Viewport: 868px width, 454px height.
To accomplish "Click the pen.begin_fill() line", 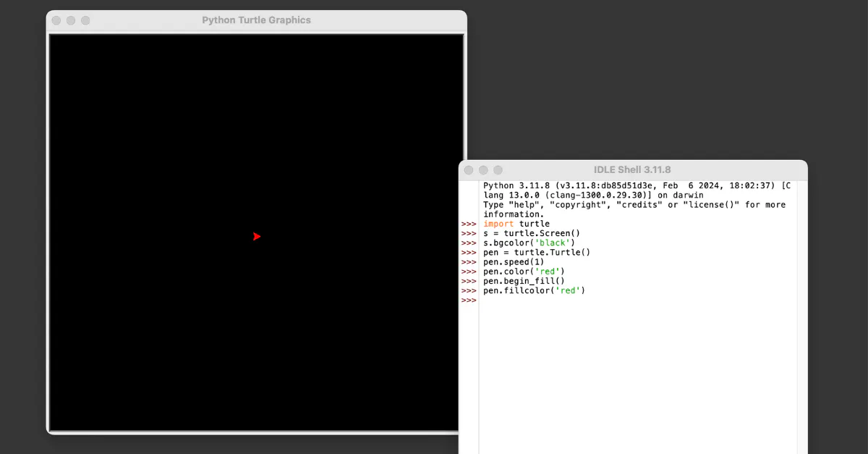I will [524, 281].
